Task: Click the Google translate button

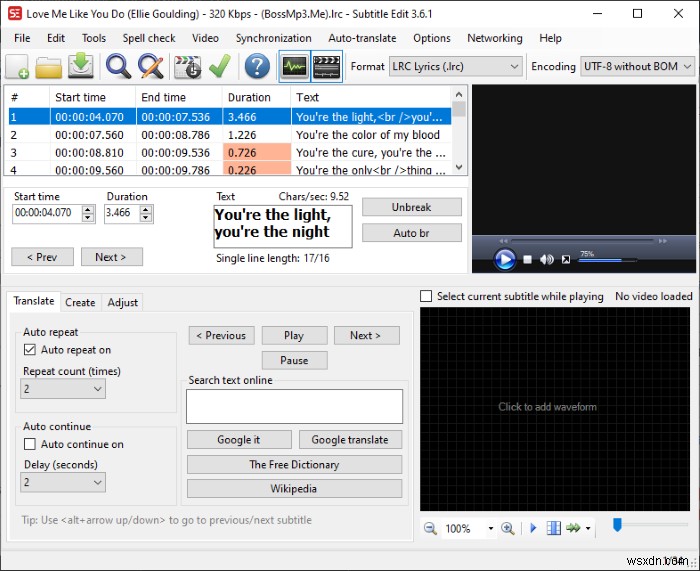Action: [x=350, y=440]
